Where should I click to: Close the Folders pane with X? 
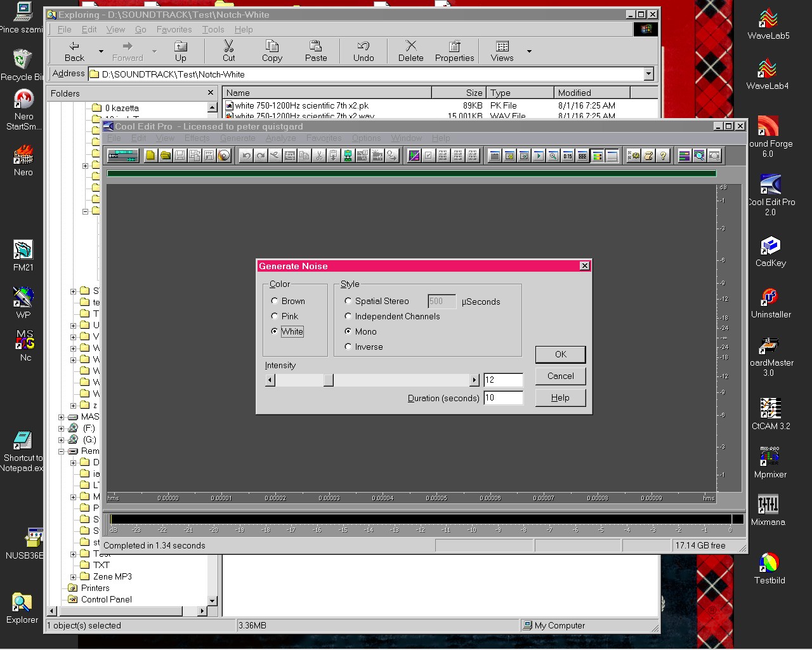211,93
